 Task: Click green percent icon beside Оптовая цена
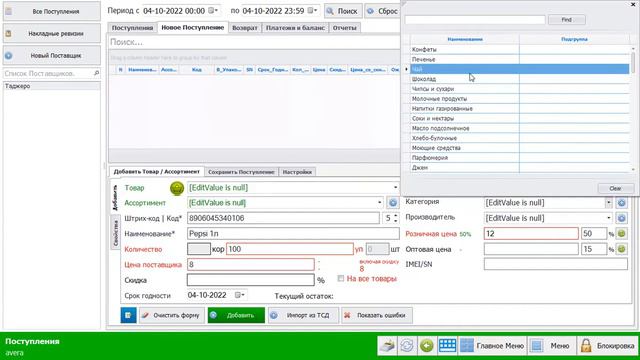point(621,249)
